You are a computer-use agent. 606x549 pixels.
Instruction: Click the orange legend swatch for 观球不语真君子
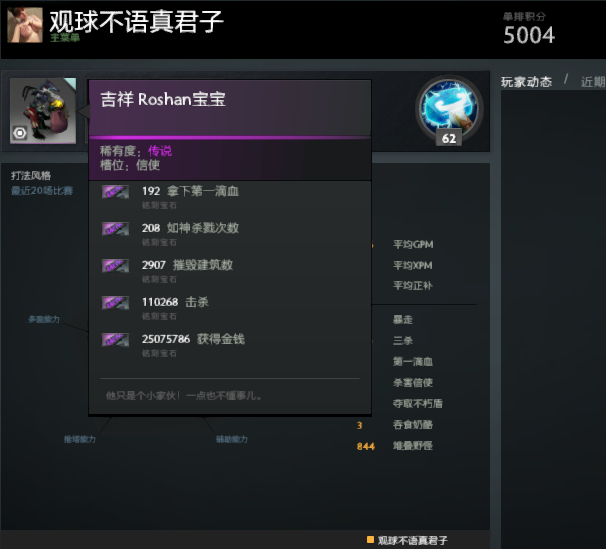(x=370, y=539)
